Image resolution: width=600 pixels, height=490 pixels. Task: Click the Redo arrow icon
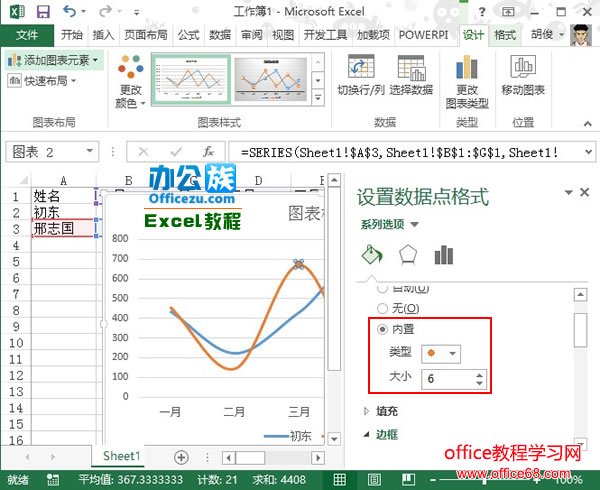[104, 11]
